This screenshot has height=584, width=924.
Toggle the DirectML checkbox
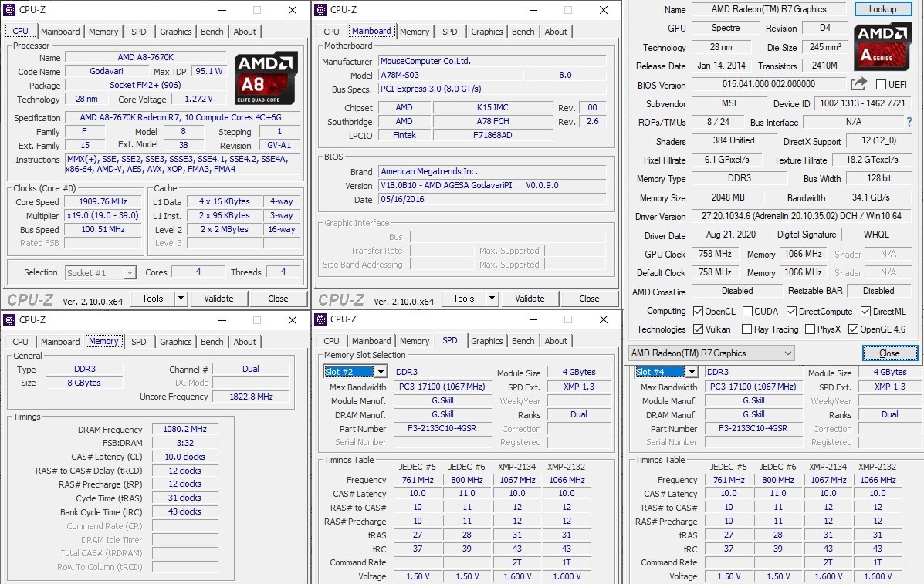click(x=865, y=312)
